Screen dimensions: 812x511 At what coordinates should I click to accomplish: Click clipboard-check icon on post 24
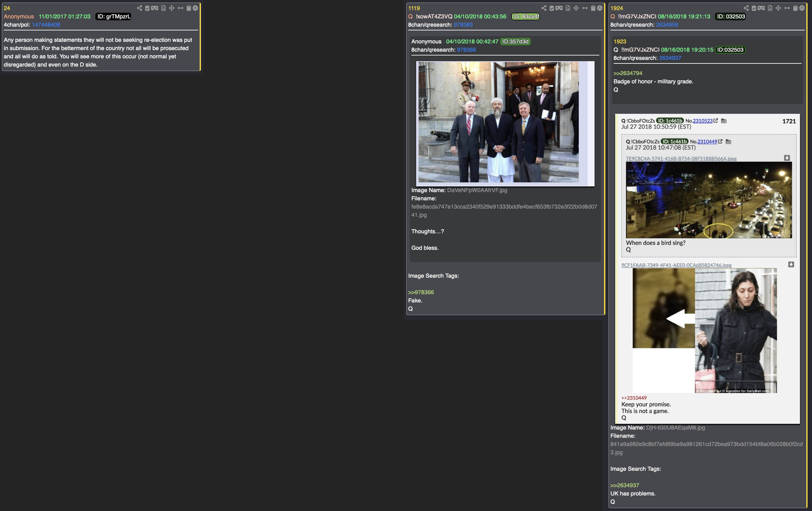click(x=147, y=8)
